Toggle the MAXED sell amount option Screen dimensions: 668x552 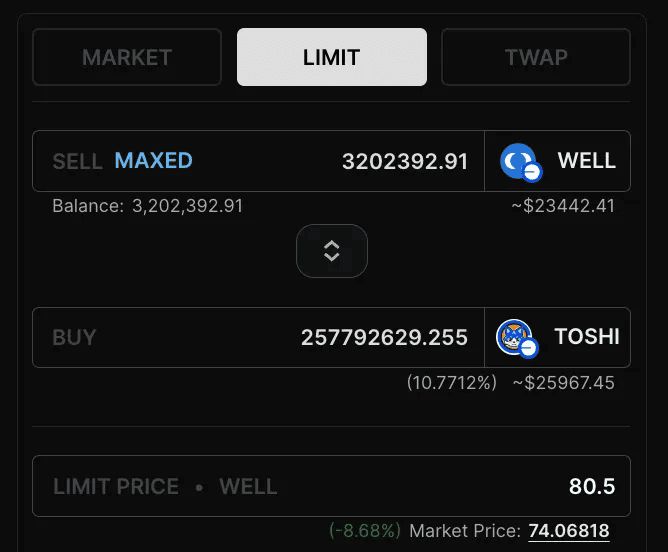tap(154, 160)
